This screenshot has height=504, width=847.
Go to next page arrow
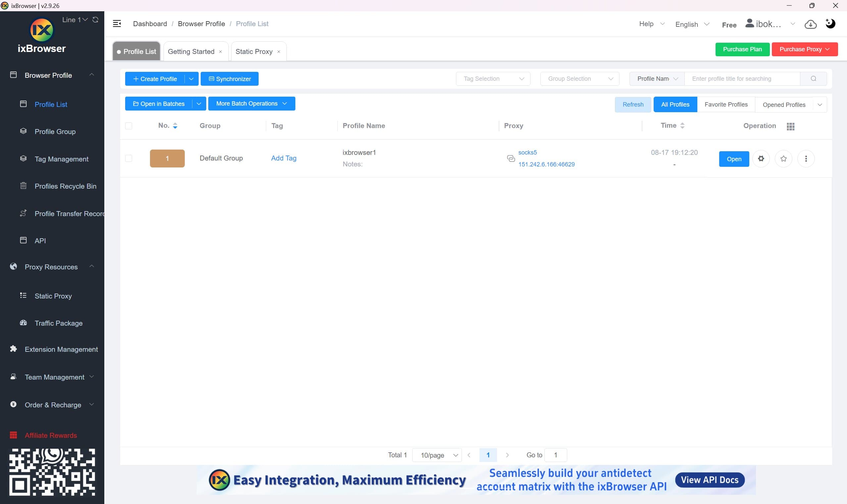point(507,455)
